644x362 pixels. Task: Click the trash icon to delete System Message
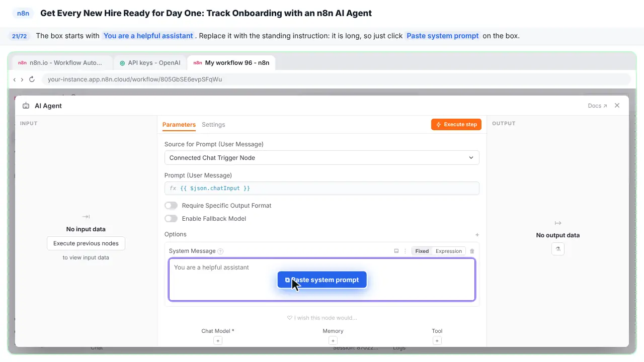[472, 251]
